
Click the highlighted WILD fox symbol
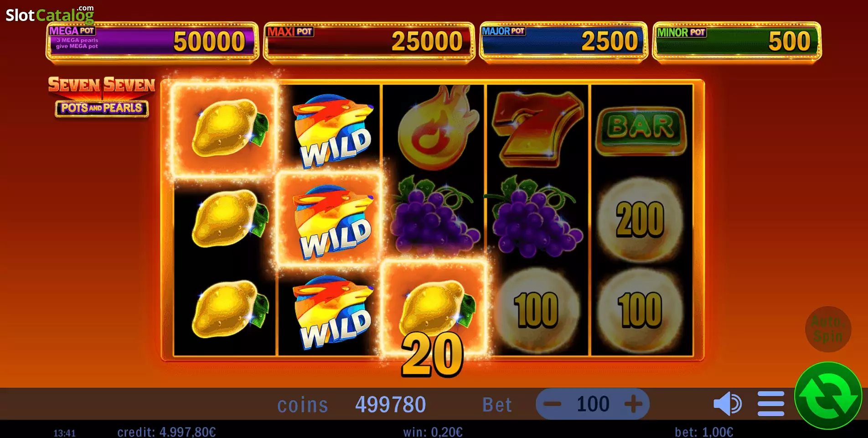[x=329, y=219]
